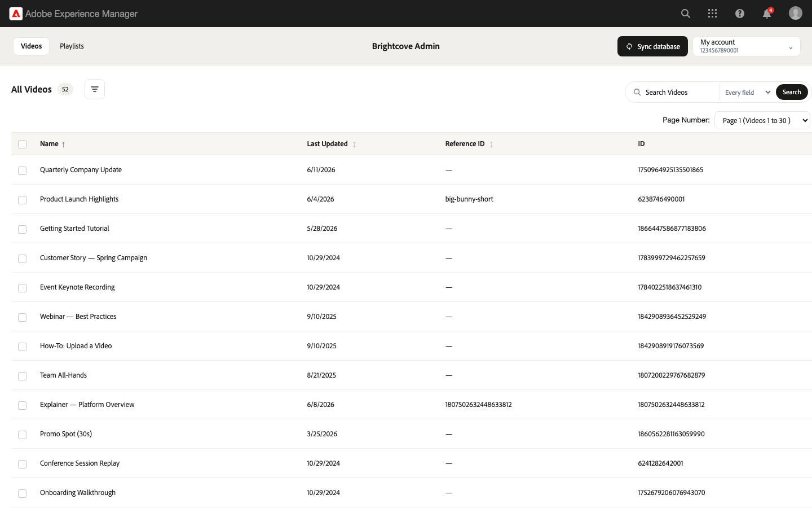Check the Product Launch Highlights row
812x508 pixels.
coord(23,200)
